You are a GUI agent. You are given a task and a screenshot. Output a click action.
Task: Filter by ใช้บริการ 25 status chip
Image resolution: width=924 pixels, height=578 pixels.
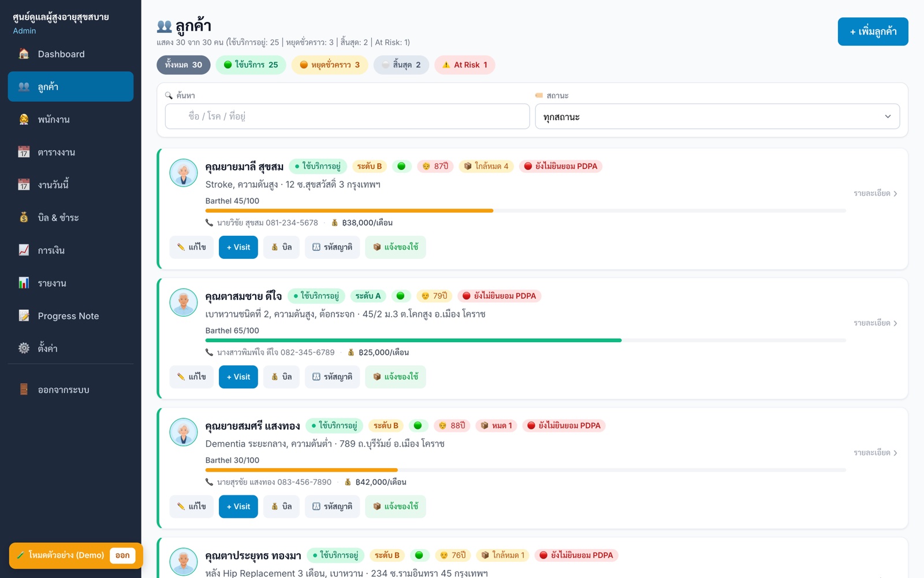click(x=251, y=65)
